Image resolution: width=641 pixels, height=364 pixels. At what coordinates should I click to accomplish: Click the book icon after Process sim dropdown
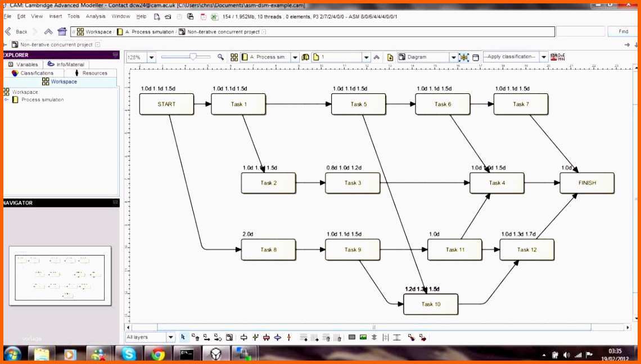[305, 57]
